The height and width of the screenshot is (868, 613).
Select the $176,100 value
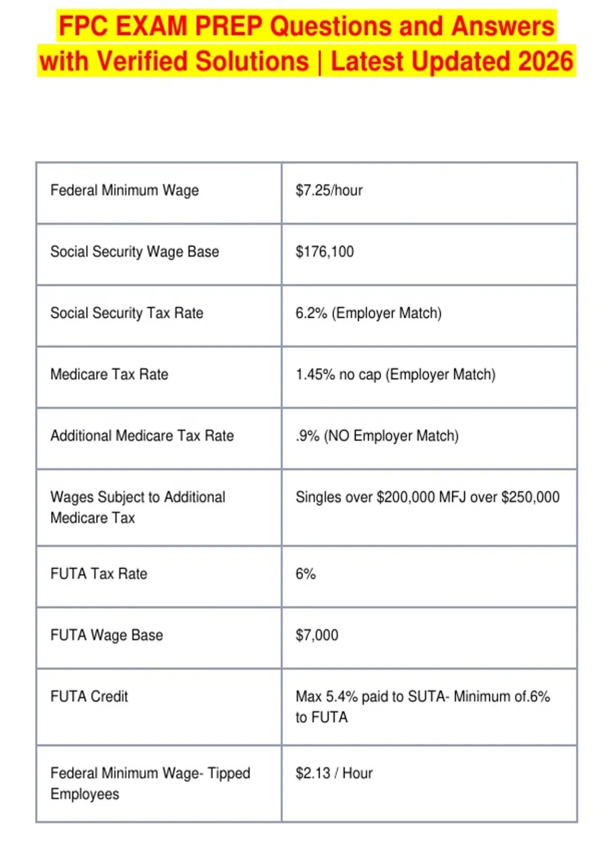pyautogui.click(x=324, y=252)
